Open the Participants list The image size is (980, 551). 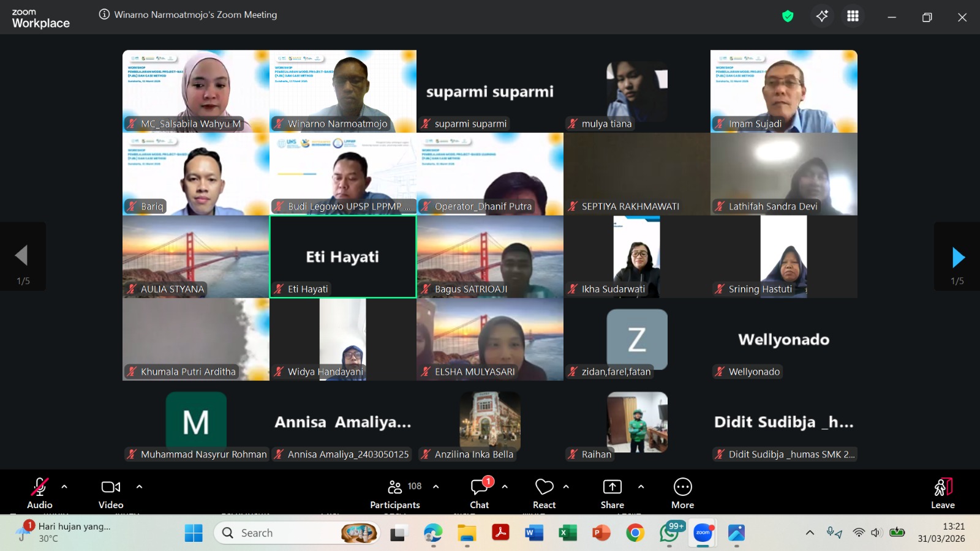coord(395,492)
